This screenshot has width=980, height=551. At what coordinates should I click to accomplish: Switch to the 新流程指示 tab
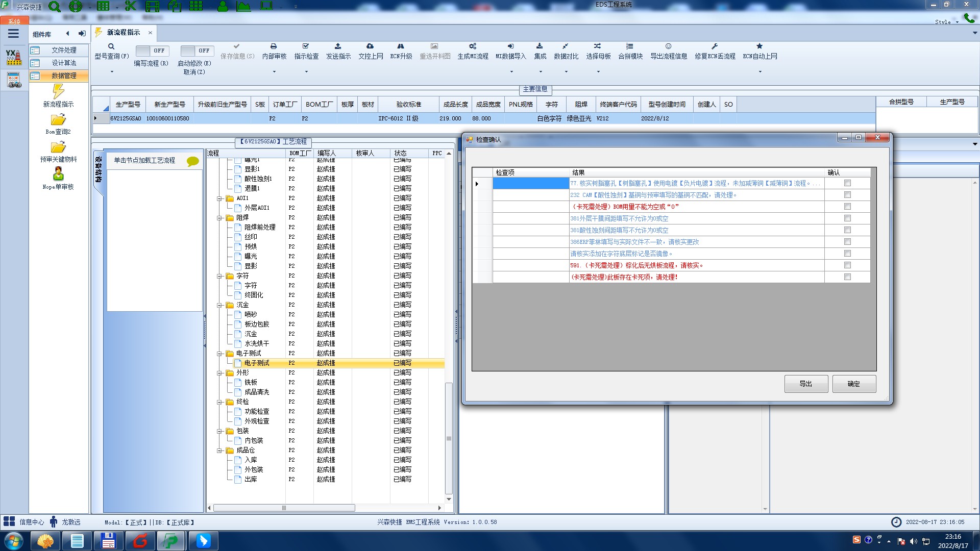tap(124, 33)
